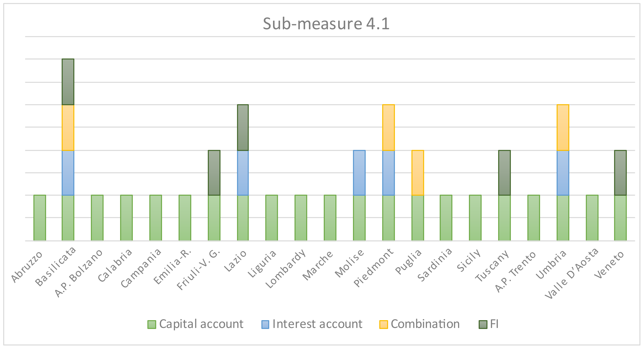This screenshot has height=349, width=644.
Task: Click the Capital account legend swatch
Action: 152,324
